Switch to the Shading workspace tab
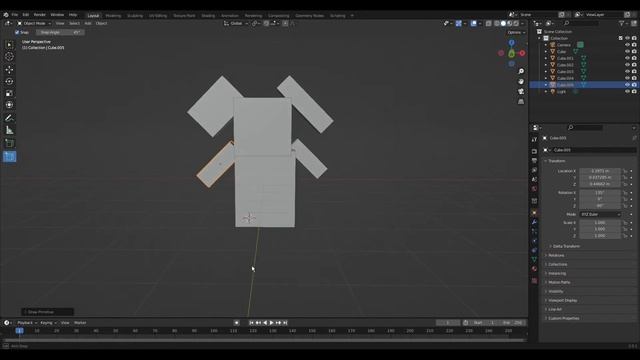The image size is (640, 360). pyautogui.click(x=208, y=16)
